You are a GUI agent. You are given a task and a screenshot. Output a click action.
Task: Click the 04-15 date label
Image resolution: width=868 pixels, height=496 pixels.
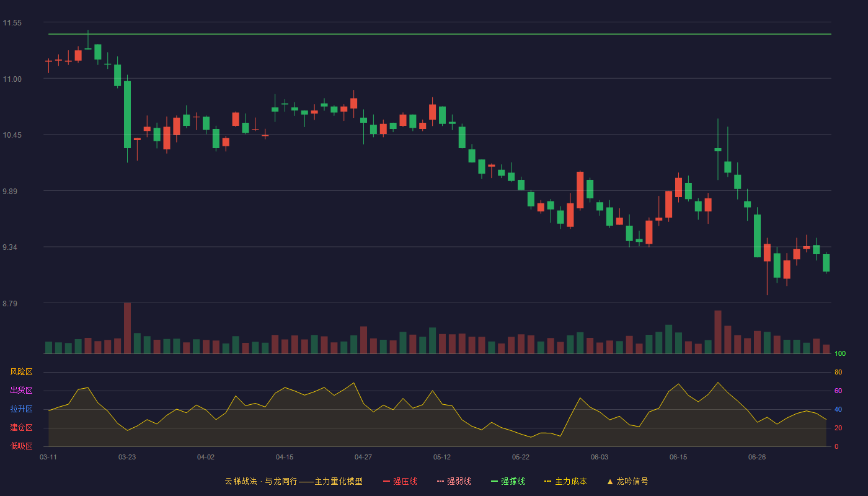click(285, 457)
